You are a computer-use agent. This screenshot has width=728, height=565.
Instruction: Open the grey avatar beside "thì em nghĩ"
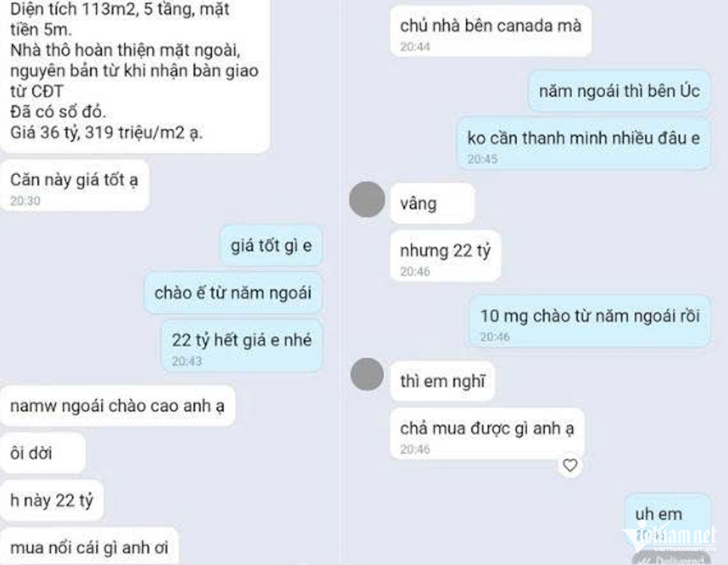coord(367,374)
